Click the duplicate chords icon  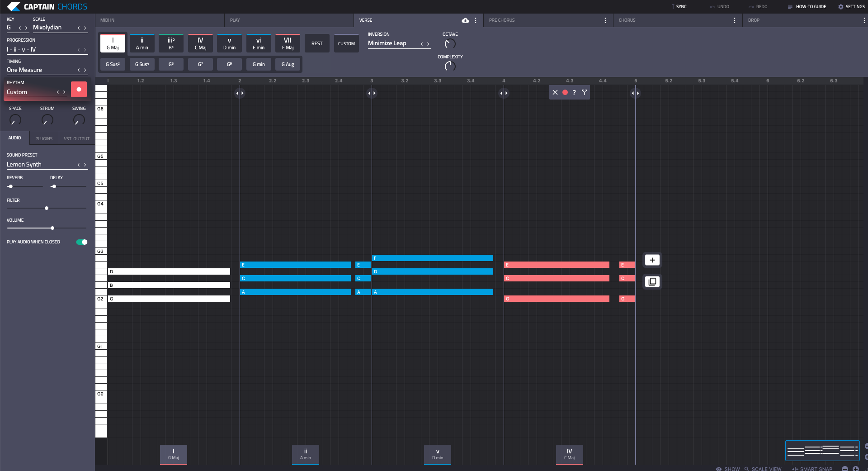pyautogui.click(x=652, y=282)
